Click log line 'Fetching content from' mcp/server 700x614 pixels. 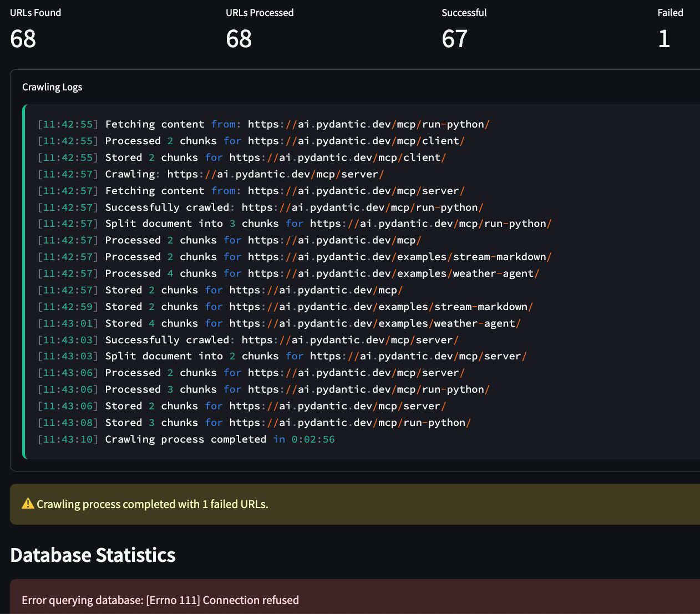[251, 191]
